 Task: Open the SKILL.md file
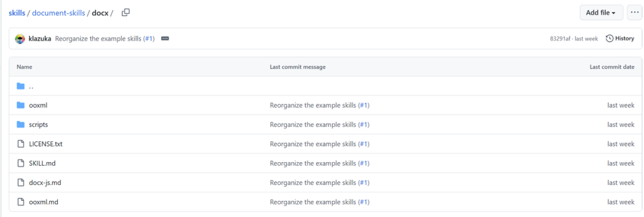(x=42, y=163)
